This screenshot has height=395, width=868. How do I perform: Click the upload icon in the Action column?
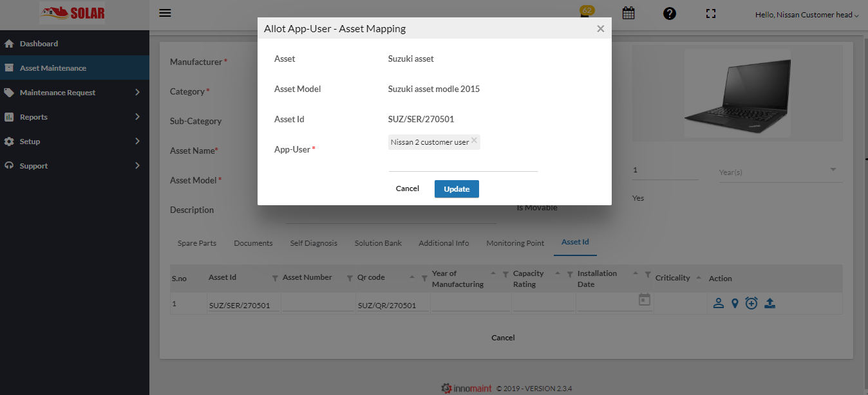(x=769, y=302)
